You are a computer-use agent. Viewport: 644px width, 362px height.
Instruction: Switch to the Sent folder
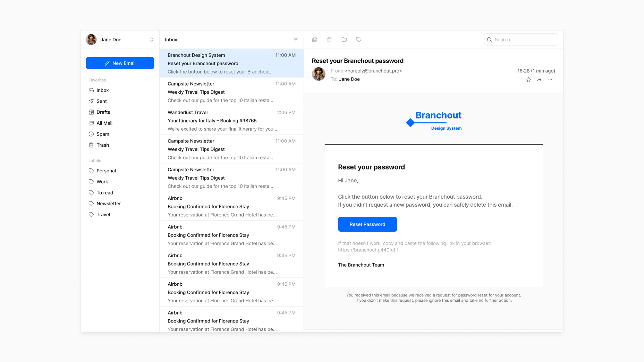pyautogui.click(x=101, y=101)
